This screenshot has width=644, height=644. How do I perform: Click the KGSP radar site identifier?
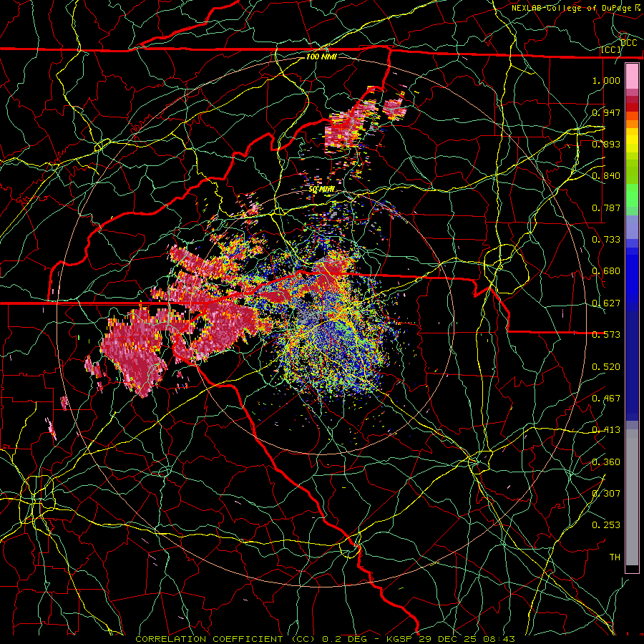point(401,639)
